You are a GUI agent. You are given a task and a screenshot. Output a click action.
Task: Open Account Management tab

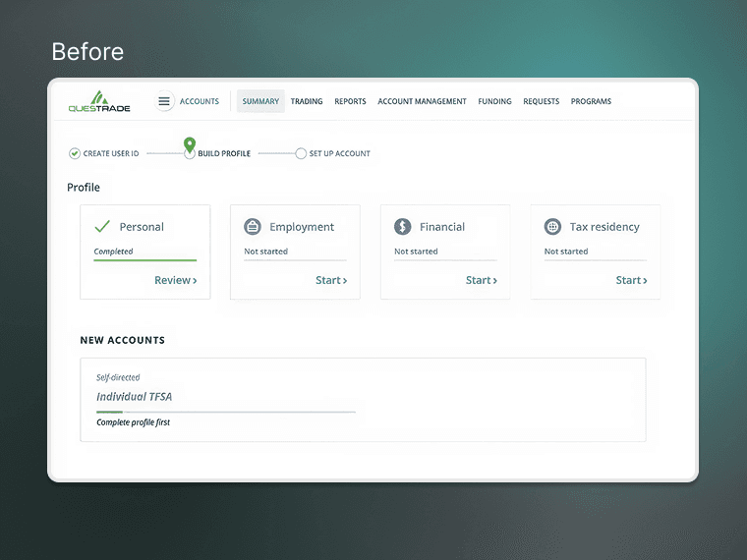point(422,101)
